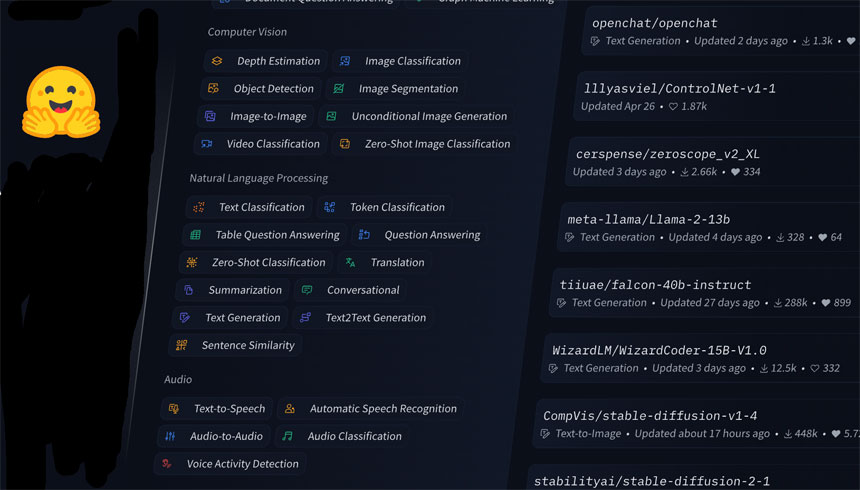Click the Automatic Speech Recognition icon

pos(290,408)
